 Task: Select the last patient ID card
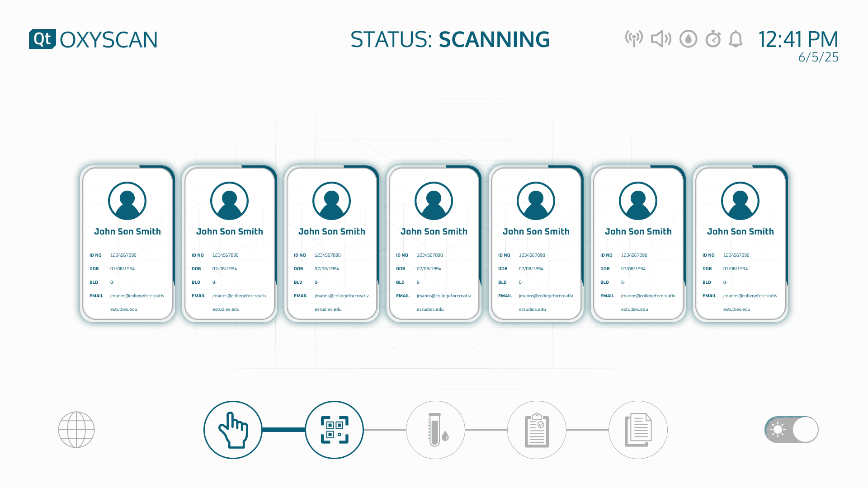click(741, 244)
